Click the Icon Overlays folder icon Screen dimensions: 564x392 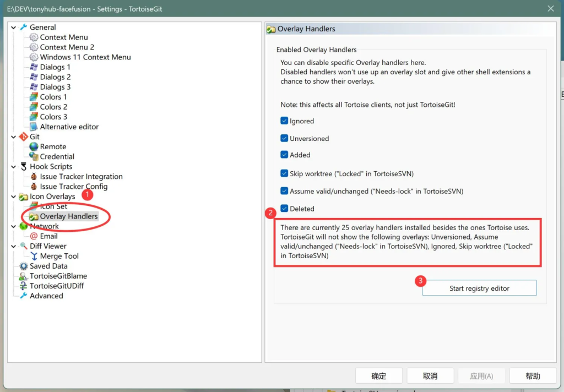pos(24,197)
